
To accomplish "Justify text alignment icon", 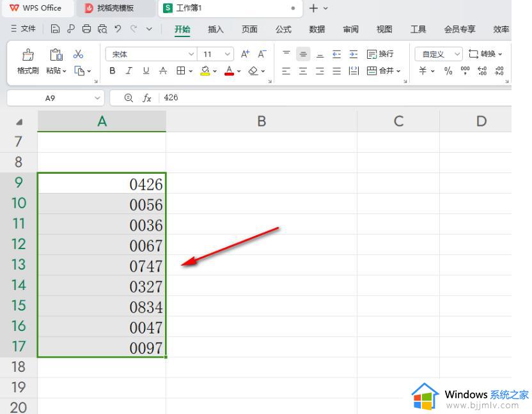I will 336,71.
